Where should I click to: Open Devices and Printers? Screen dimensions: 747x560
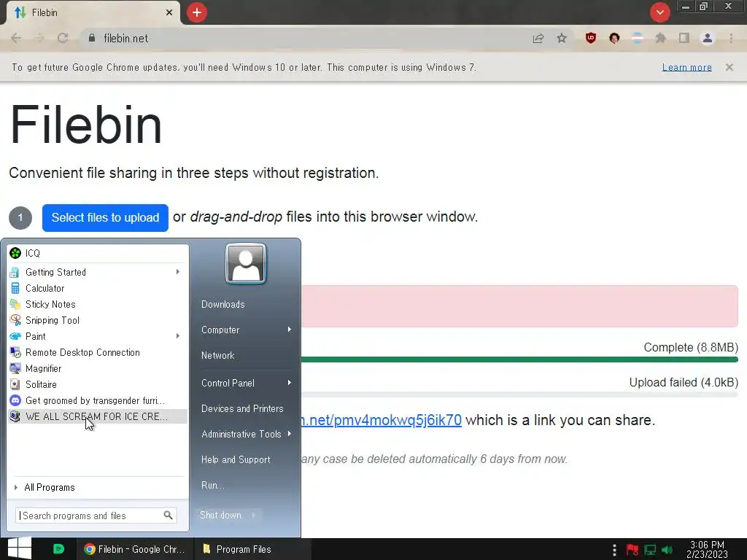point(242,408)
